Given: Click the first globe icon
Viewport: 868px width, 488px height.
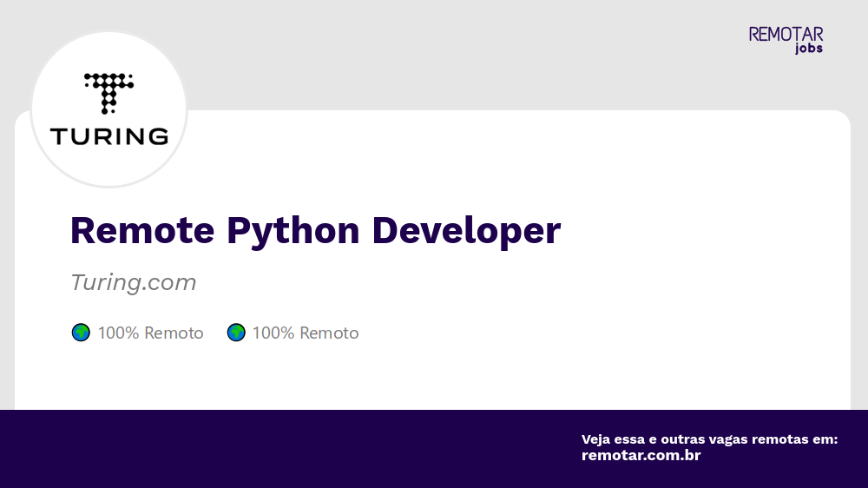Looking at the screenshot, I should click(x=81, y=333).
